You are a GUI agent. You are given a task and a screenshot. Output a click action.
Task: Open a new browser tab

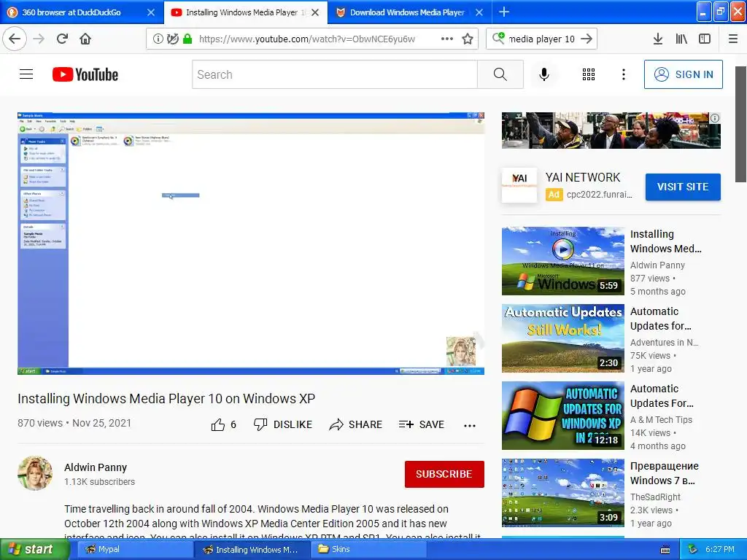504,12
